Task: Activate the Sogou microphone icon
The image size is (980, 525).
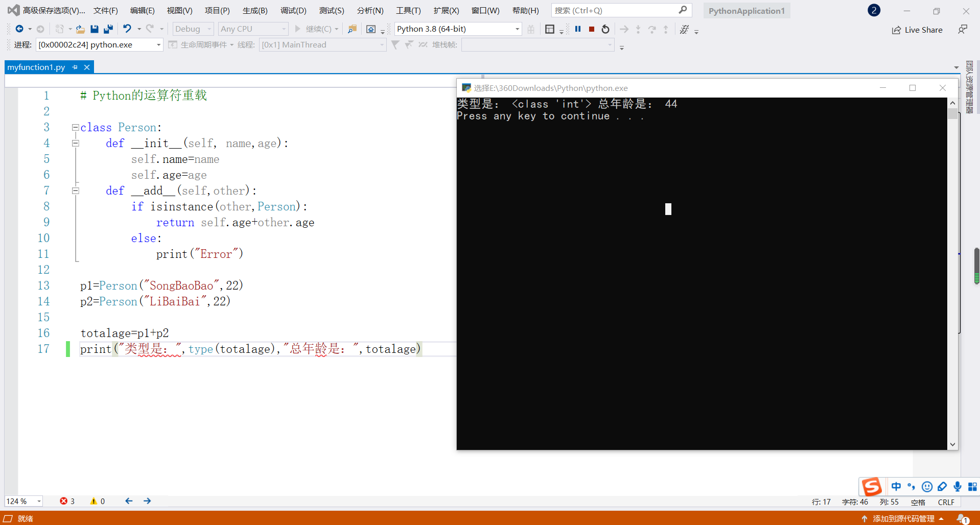Action: click(x=956, y=487)
